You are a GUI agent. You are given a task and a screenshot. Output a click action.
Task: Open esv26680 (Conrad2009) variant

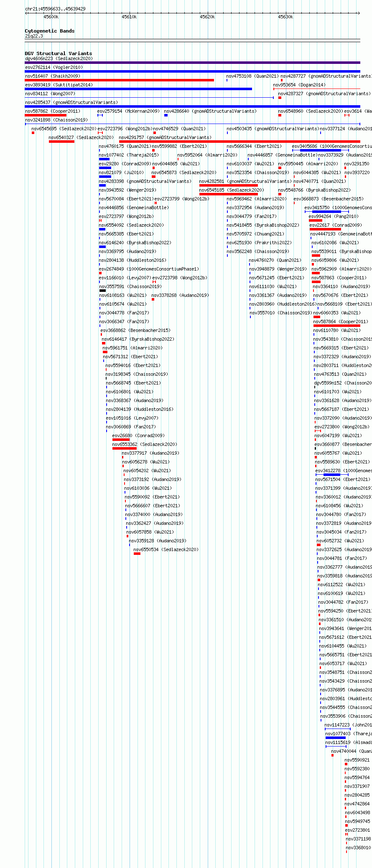pyautogui.click(x=138, y=436)
